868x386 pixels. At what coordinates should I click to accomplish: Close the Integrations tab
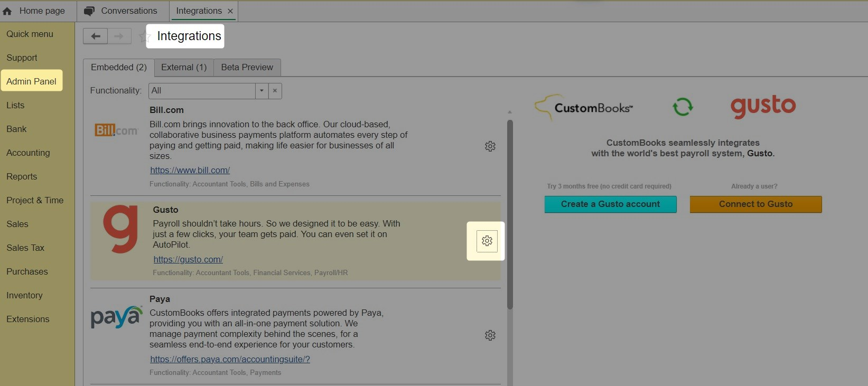[230, 11]
